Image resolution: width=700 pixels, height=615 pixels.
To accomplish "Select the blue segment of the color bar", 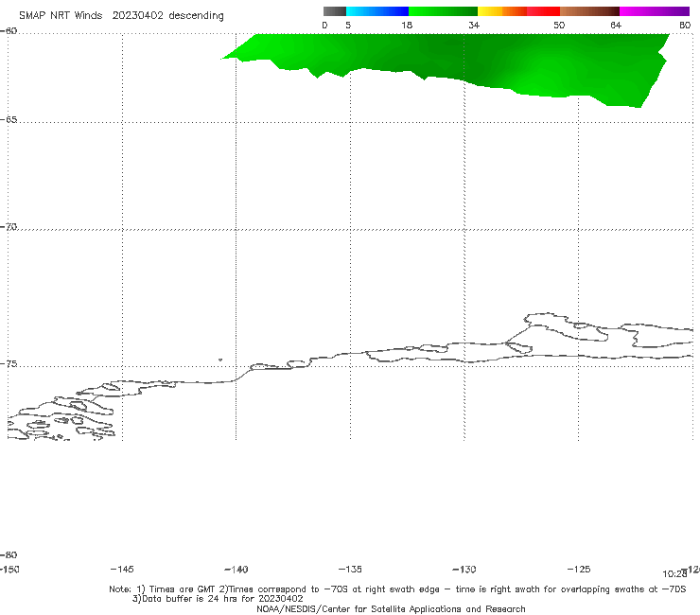I will click(x=377, y=11).
